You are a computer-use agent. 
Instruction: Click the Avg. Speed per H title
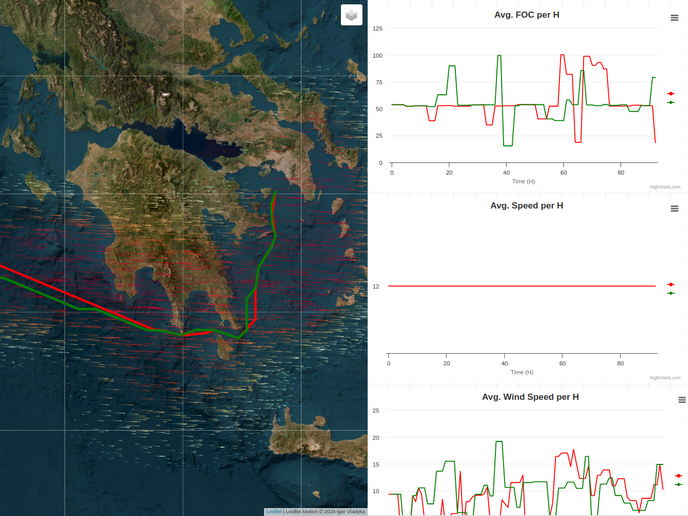(x=527, y=205)
